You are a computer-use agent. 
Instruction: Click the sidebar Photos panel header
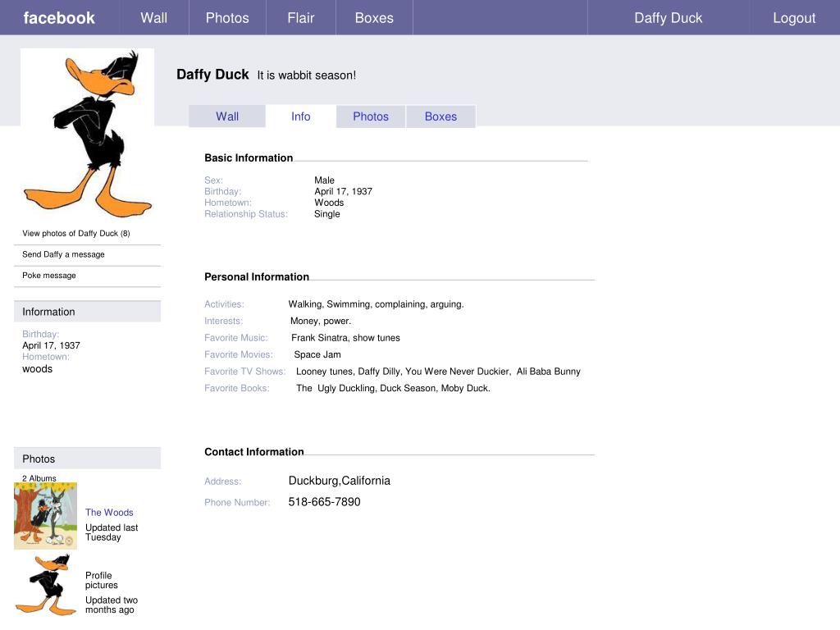tap(87, 459)
